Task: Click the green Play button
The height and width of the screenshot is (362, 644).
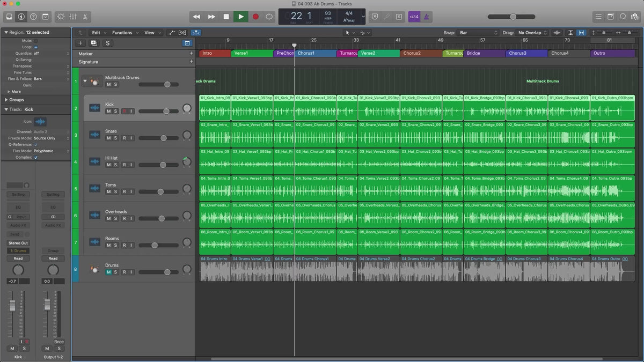Action: (240, 17)
